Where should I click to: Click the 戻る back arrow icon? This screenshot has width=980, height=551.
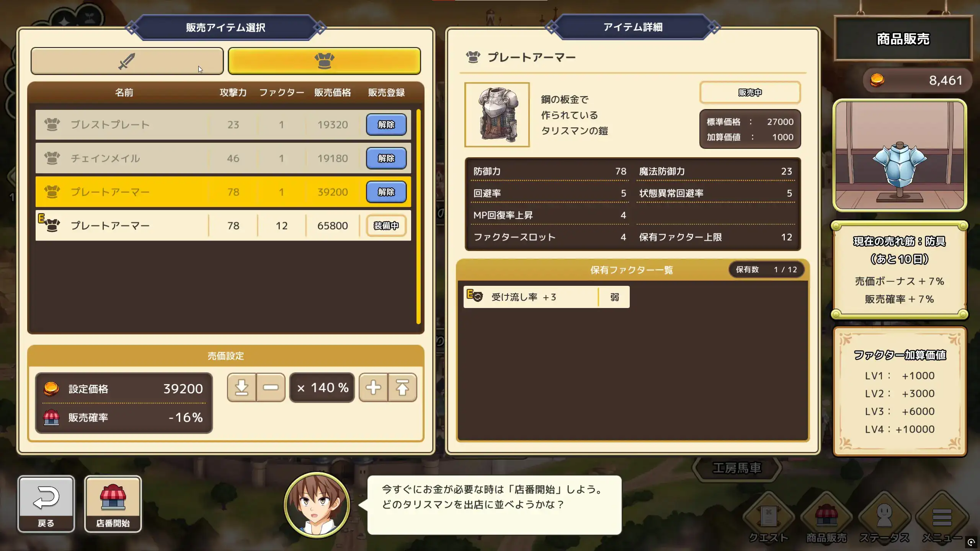[x=46, y=504]
